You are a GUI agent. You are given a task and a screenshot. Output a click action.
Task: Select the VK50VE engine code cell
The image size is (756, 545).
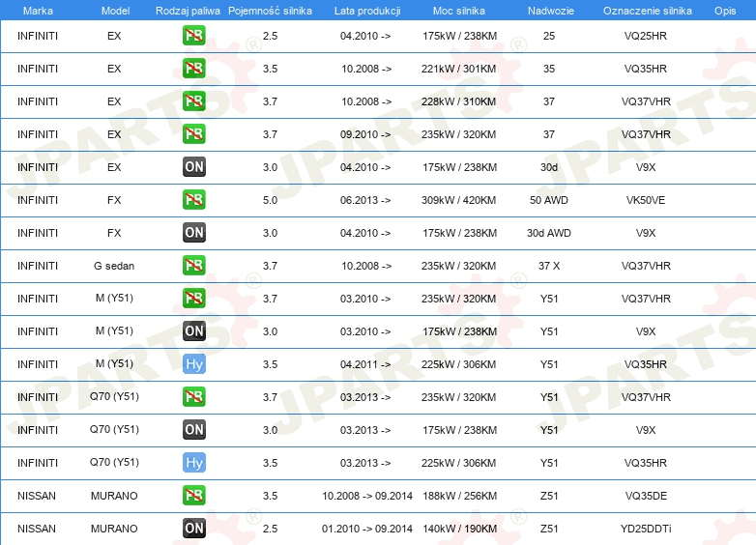646,200
